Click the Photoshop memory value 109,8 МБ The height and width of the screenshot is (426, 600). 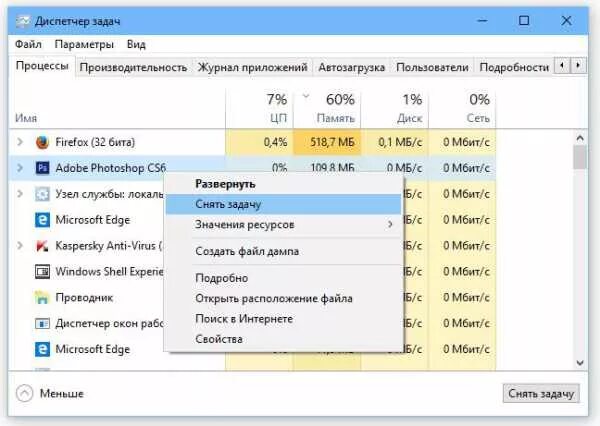(332, 168)
